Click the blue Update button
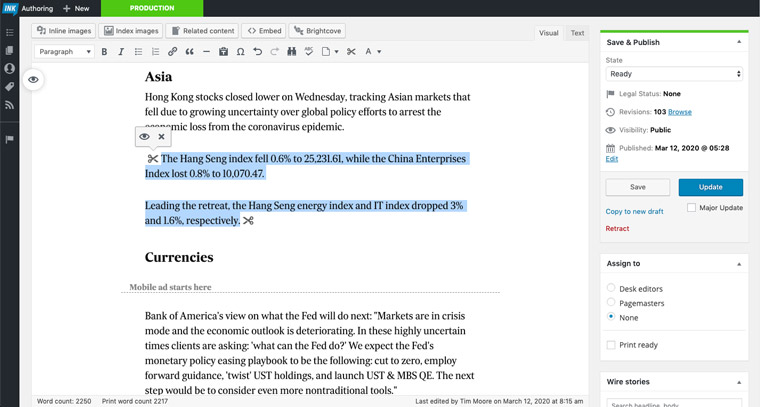Screen dimensions: 760x407 (711, 187)
